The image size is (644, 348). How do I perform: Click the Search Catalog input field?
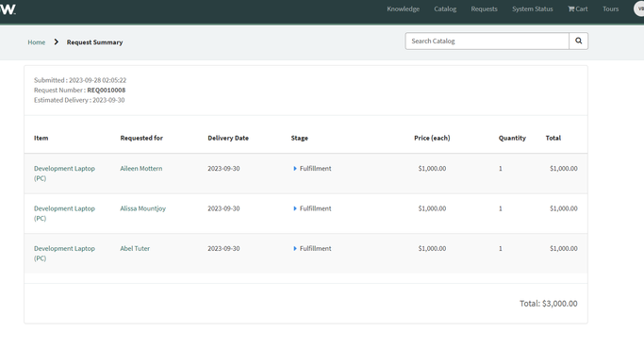487,41
